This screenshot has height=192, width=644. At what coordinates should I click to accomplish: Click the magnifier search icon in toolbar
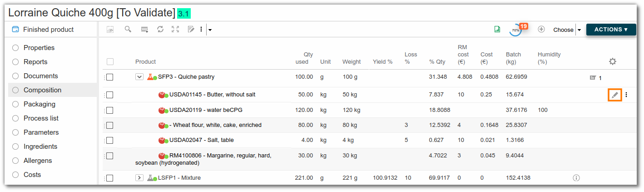click(x=128, y=29)
